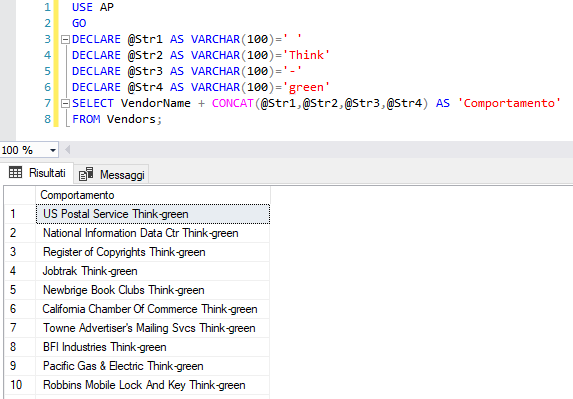Click the select-all corner of results grid
Image resolution: width=573 pixels, height=399 pixels.
(20, 195)
